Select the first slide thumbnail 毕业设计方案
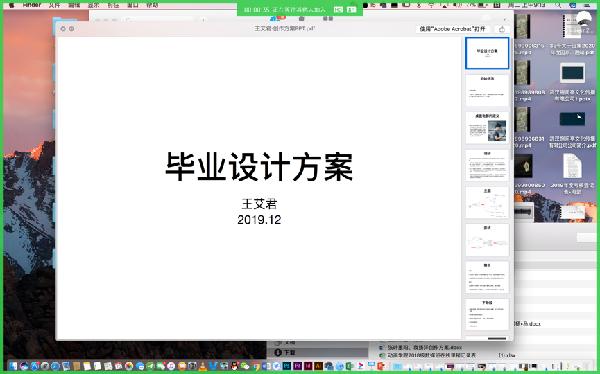600x374 pixels. (487, 53)
